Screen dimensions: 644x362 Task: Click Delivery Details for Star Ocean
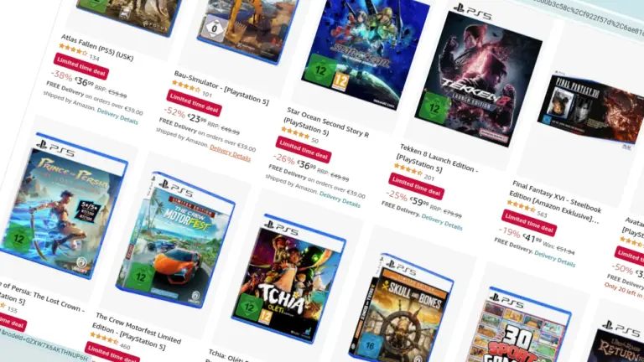click(340, 199)
